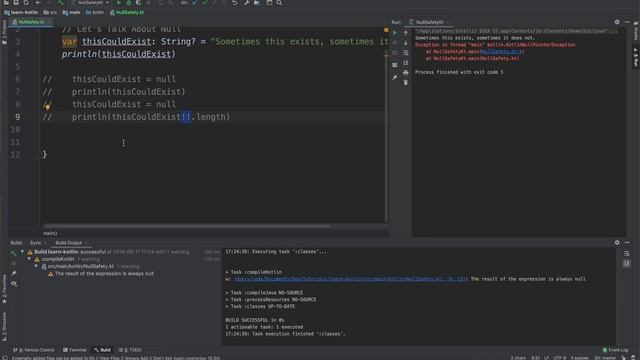
Task: Click the green Run button in main toolbar
Action: [119, 2]
